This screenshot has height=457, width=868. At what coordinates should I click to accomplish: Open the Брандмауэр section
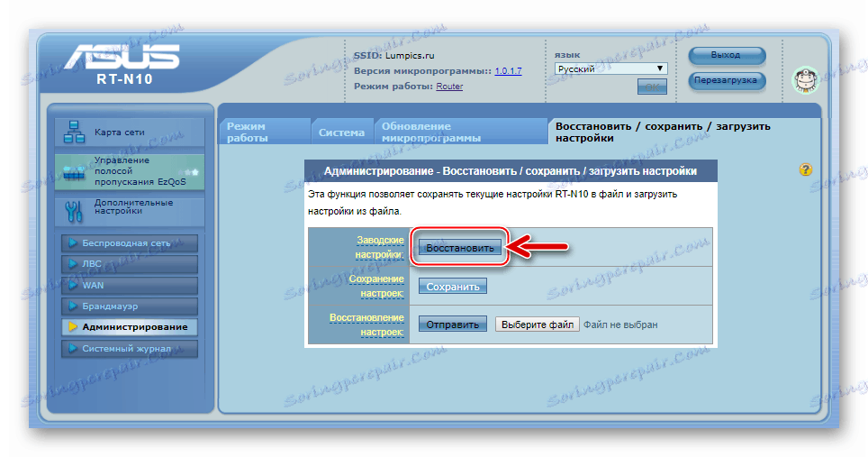point(130,306)
